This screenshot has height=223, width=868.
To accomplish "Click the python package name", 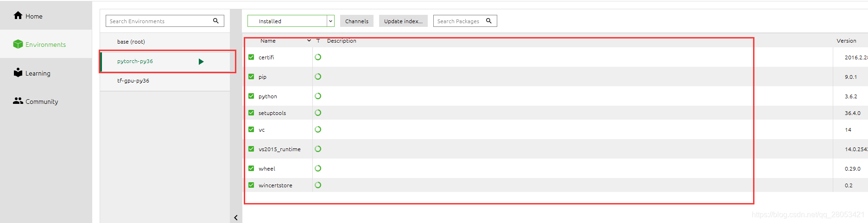I will pyautogui.click(x=268, y=96).
